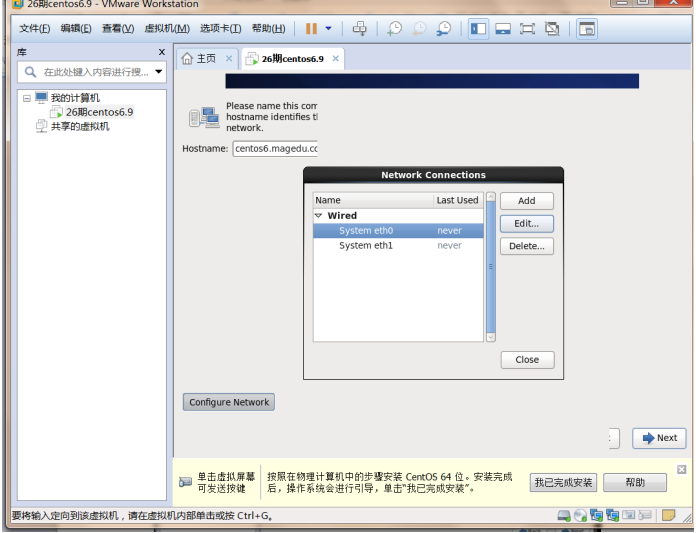This screenshot has width=696, height=533.
Task: Toggle the thumbnail bar view
Action: tap(503, 29)
